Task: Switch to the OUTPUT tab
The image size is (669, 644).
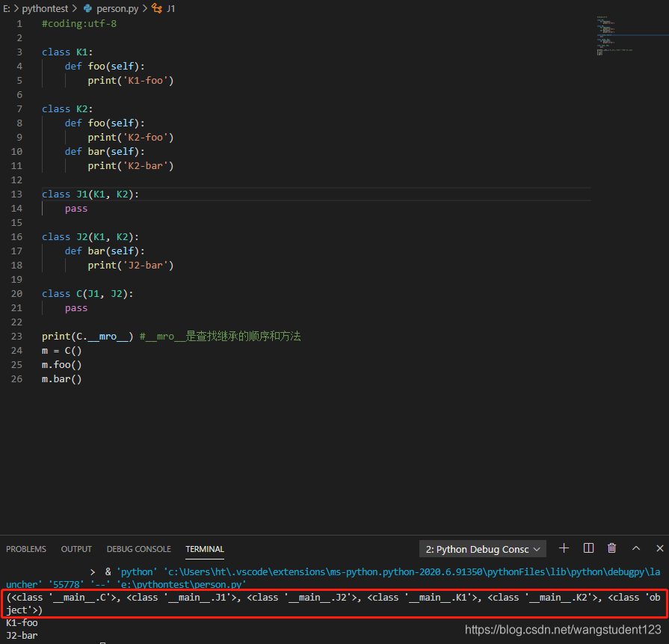Action: point(76,549)
